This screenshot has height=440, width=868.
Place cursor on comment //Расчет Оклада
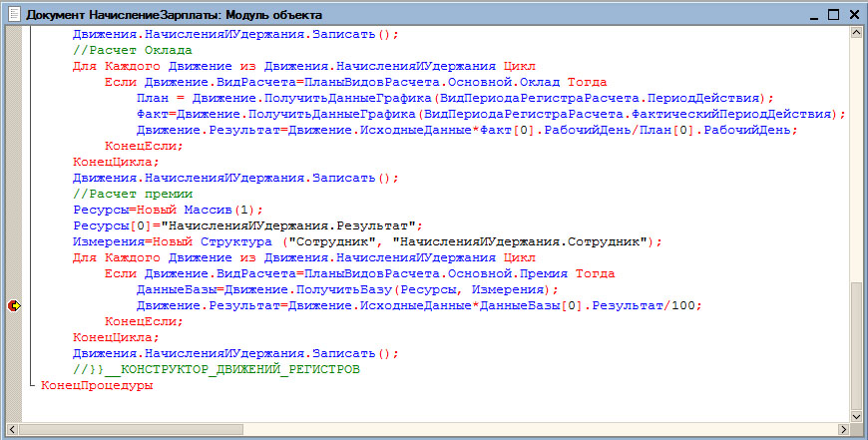[x=133, y=50]
